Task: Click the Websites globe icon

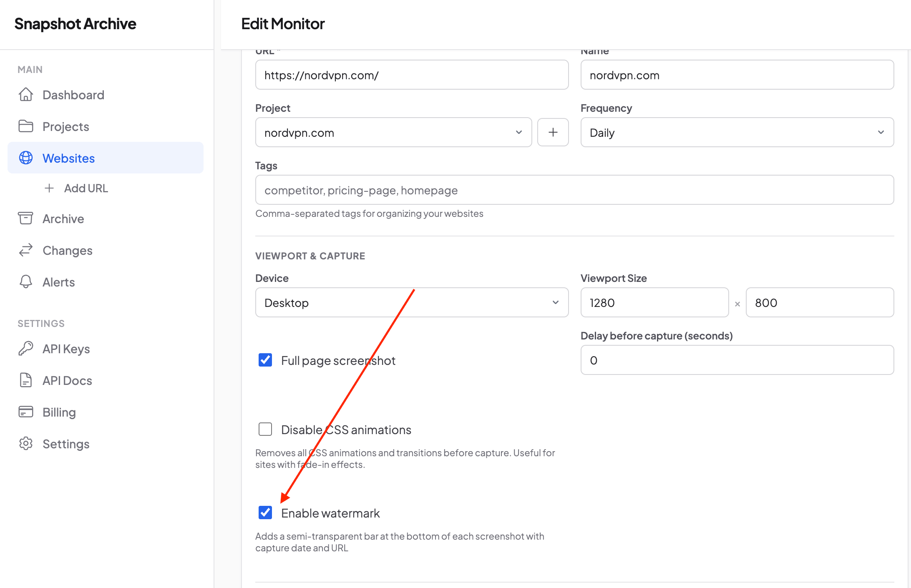Action: point(26,158)
